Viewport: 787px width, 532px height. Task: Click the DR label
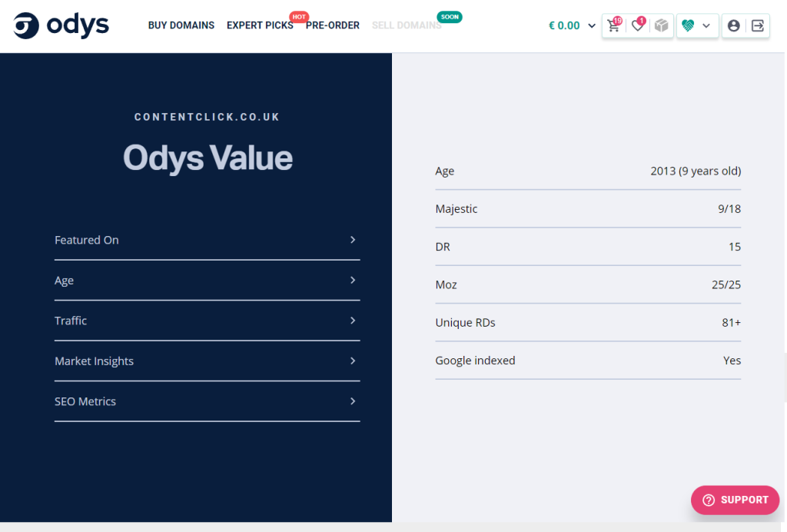(443, 247)
